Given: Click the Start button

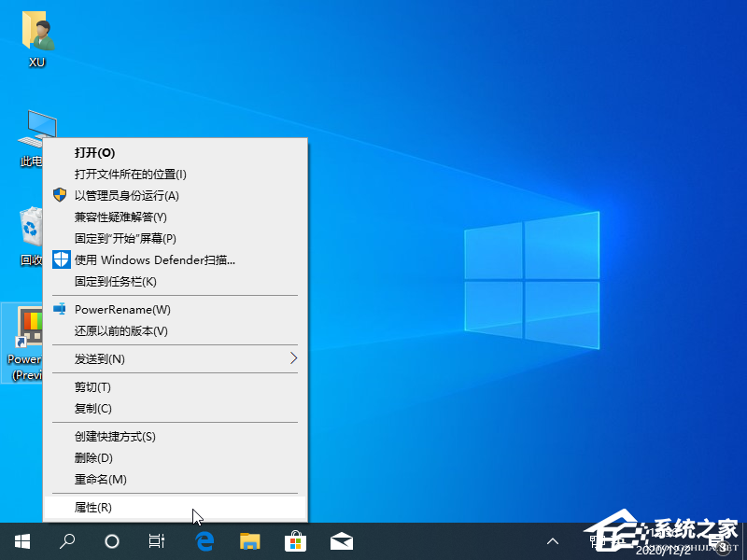Looking at the screenshot, I should (x=21, y=540).
